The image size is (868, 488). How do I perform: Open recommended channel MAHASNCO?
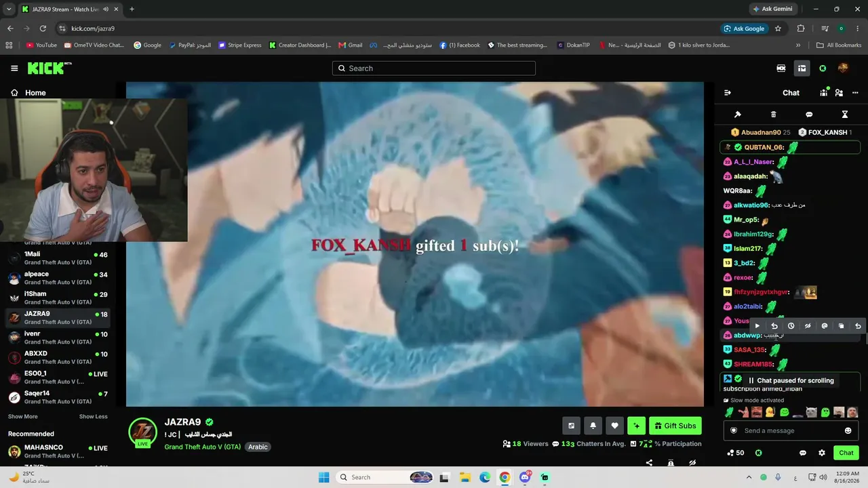[58, 451]
